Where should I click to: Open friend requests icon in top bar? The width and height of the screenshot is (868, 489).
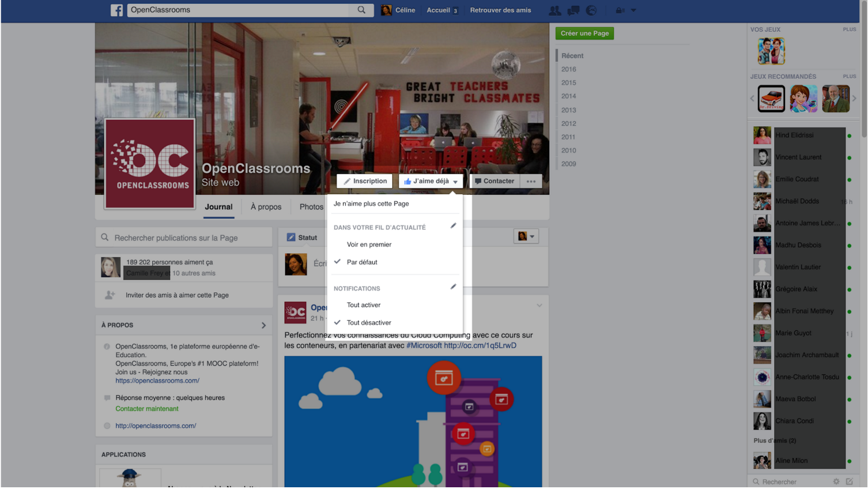554,10
